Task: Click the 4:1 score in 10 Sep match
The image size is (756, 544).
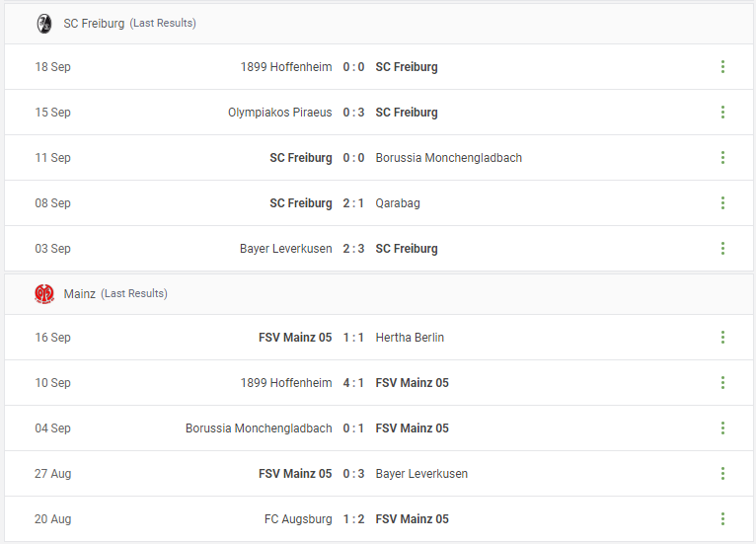Action: pyautogui.click(x=353, y=383)
